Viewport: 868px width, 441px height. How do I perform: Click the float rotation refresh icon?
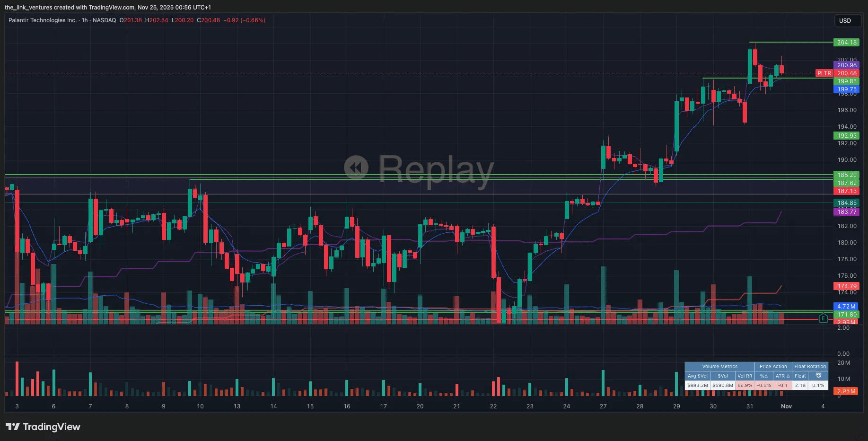click(x=818, y=375)
